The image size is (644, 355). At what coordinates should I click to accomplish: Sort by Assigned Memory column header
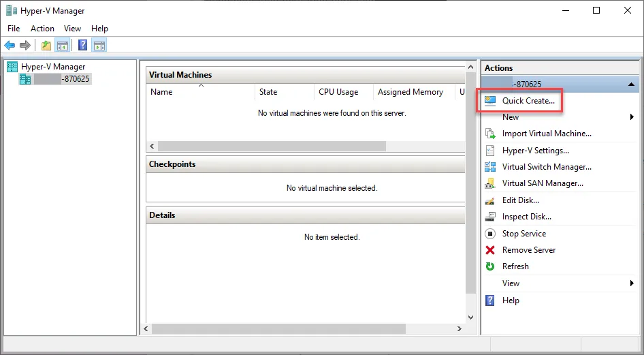[414, 92]
